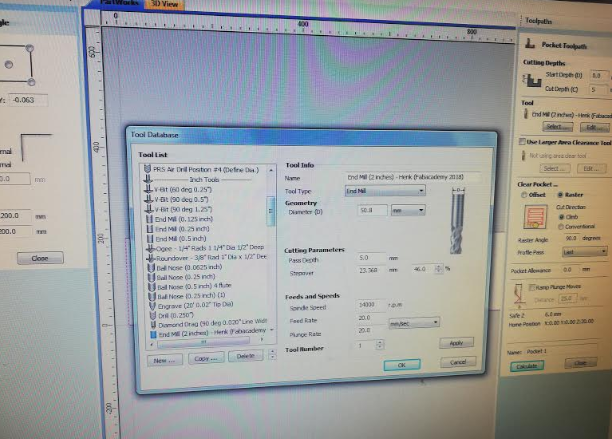Click the Delete tool button
The height and width of the screenshot is (439, 612).
pyautogui.click(x=246, y=356)
